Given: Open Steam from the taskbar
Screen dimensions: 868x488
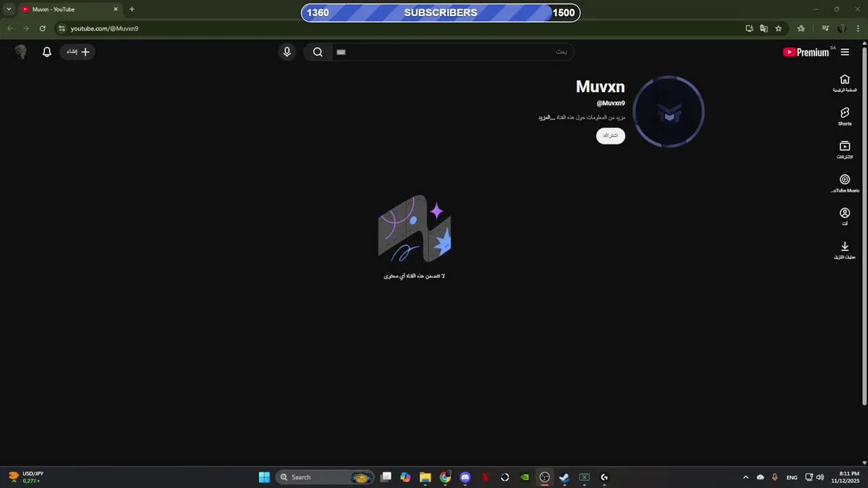Looking at the screenshot, I should pyautogui.click(x=564, y=477).
